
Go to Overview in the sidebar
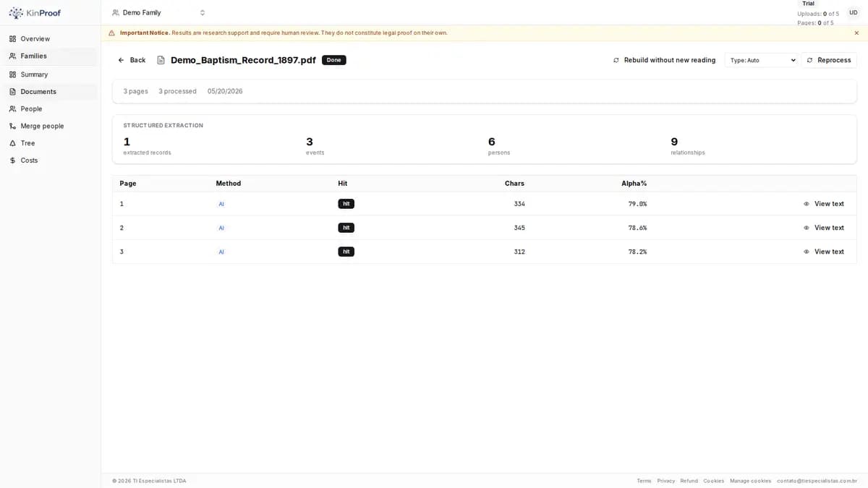click(49, 39)
